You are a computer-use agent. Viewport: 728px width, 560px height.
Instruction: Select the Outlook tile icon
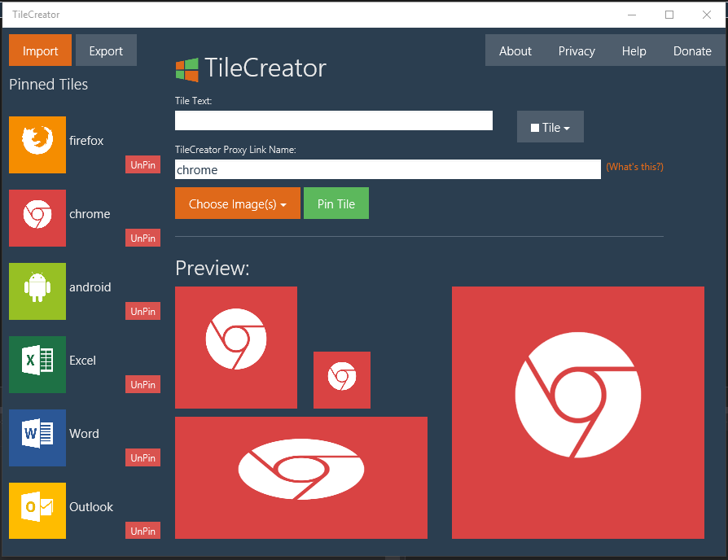37,511
